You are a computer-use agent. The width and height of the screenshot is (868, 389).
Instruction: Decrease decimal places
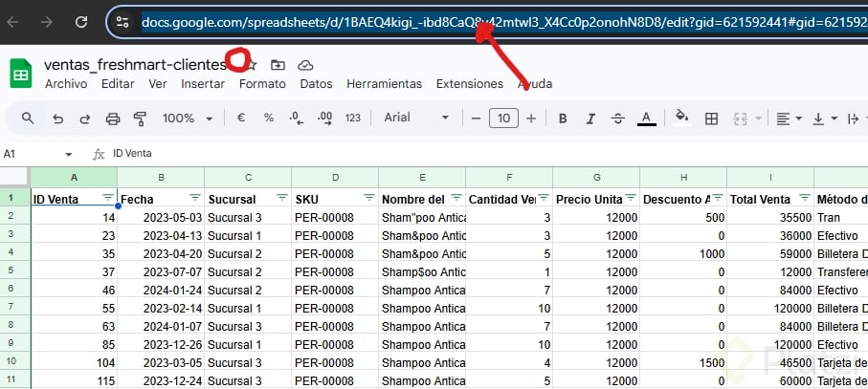(x=297, y=119)
